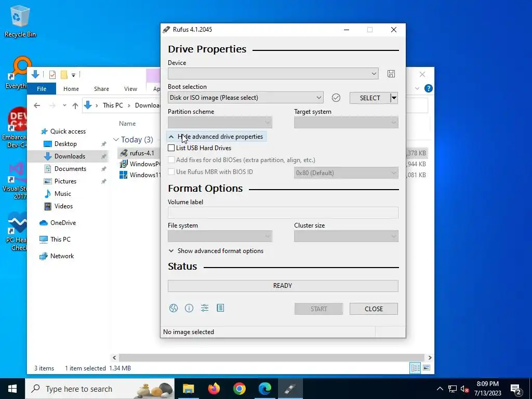
Task: Check Use Rufus MBR with BIOS ID
Action: click(x=171, y=171)
